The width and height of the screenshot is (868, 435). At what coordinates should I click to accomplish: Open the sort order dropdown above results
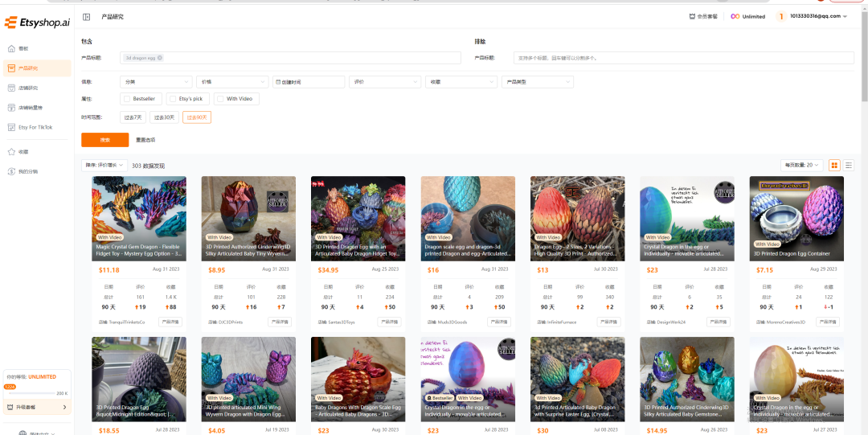click(104, 165)
